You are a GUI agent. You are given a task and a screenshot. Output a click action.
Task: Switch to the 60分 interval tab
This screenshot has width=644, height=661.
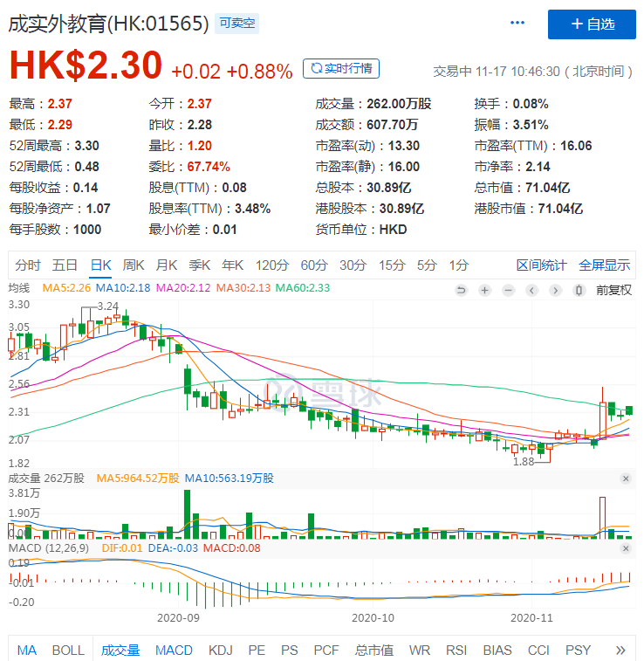pyautogui.click(x=314, y=265)
